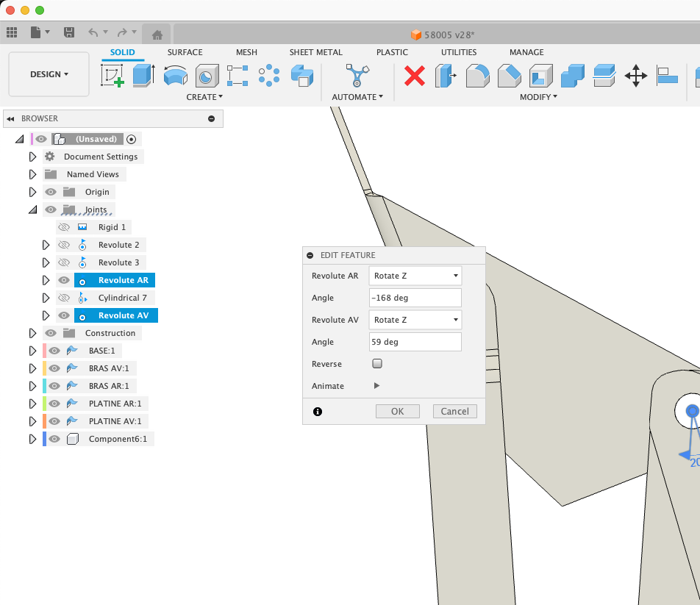Viewport: 700px width, 605px height.
Task: Activate the Extrude tool
Action: point(143,75)
